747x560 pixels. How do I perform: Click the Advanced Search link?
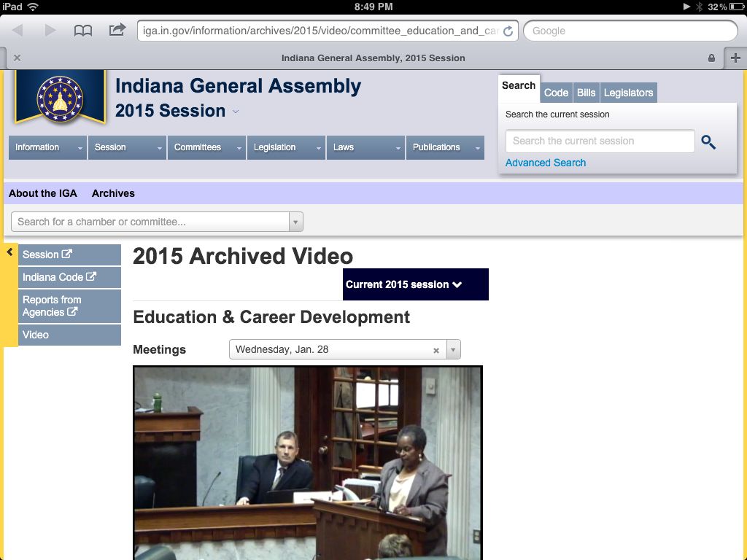(546, 163)
